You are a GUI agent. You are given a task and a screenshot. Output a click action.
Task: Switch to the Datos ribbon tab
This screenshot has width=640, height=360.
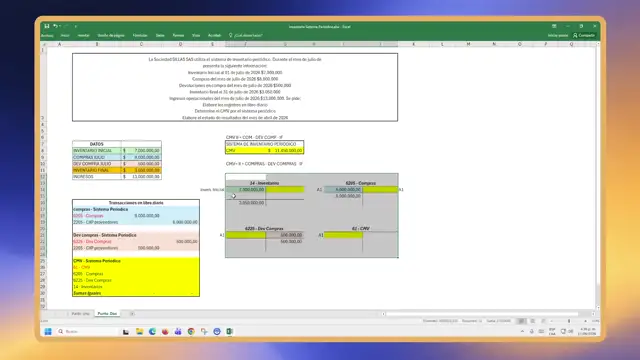[160, 36]
